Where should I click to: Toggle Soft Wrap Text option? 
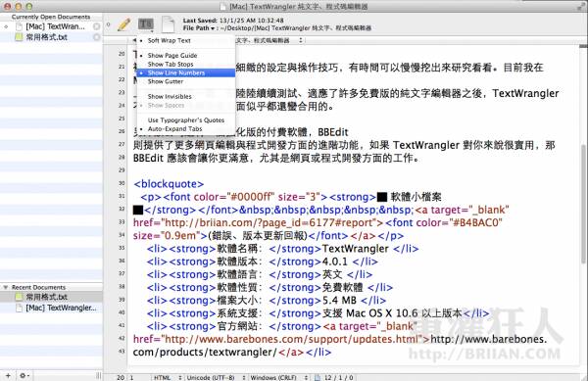click(x=186, y=40)
